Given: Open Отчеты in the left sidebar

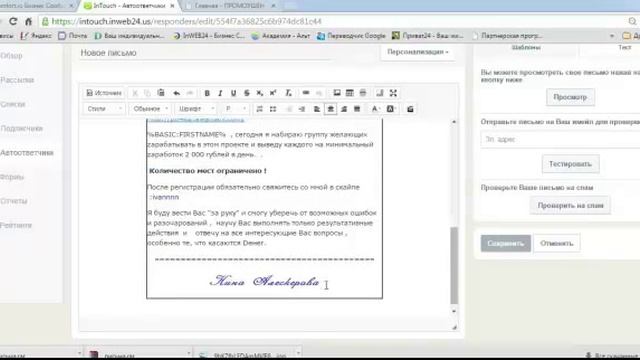Looking at the screenshot, I should pos(13,201).
